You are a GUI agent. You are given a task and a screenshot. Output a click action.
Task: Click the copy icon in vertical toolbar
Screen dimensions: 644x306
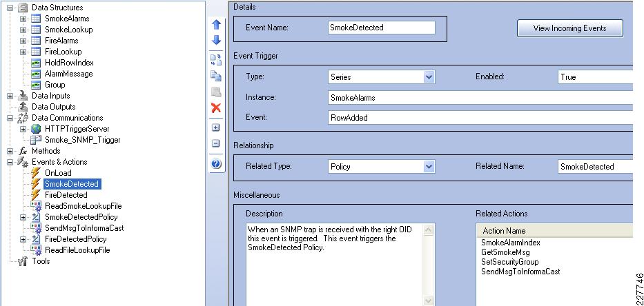tap(216, 76)
